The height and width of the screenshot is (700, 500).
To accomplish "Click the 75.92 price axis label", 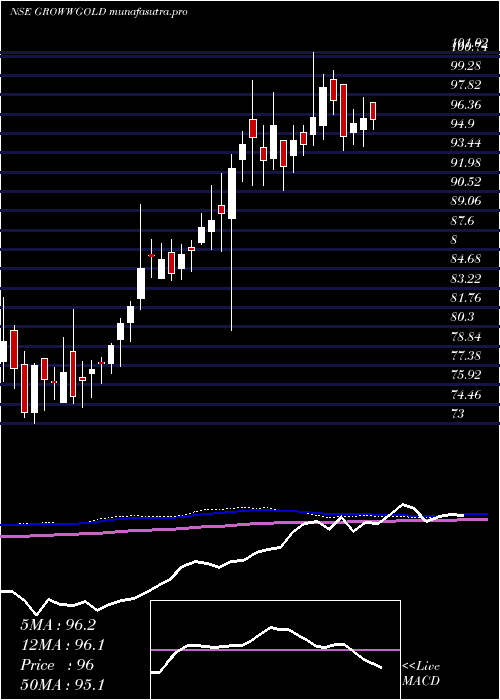I will pos(466,375).
